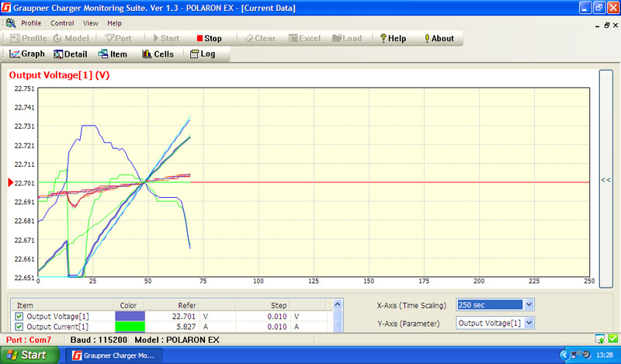Click the status bar window icon

tap(599, 338)
